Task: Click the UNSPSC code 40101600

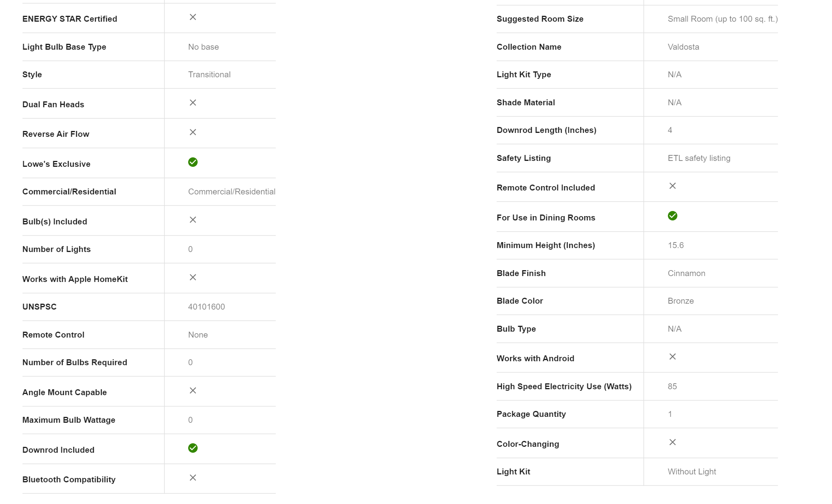Action: [x=206, y=307]
